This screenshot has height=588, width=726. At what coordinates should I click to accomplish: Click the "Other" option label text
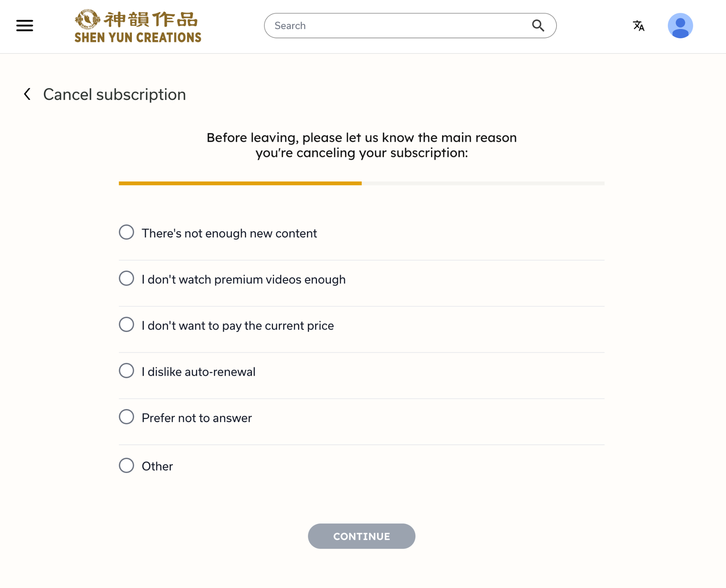pyautogui.click(x=157, y=466)
